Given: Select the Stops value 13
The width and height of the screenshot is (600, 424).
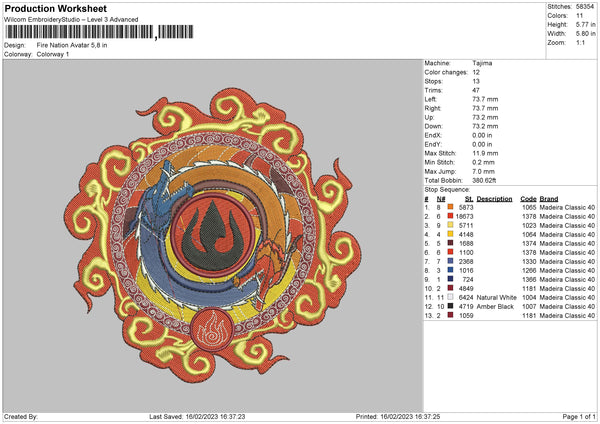Looking at the screenshot, I should click(476, 81).
